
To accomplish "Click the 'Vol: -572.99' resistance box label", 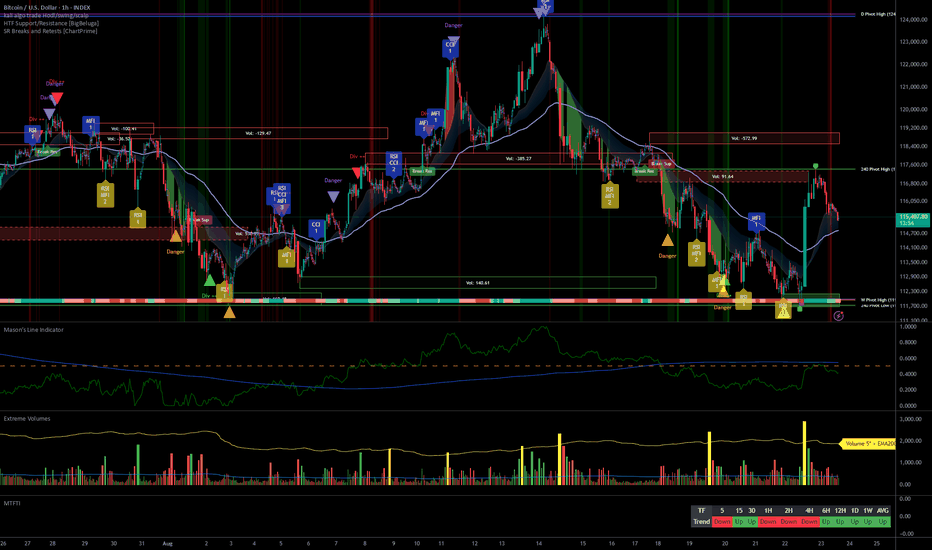I will pos(744,138).
